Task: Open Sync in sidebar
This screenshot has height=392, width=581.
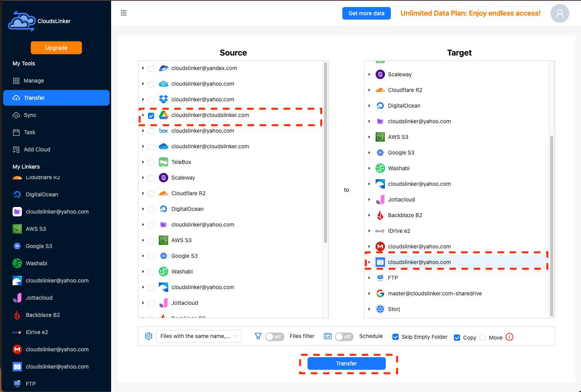Action: click(x=56, y=115)
